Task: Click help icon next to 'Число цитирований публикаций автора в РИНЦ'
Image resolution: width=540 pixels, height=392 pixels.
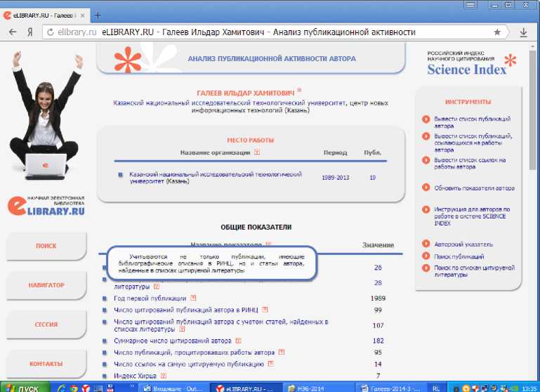Action: (265, 310)
